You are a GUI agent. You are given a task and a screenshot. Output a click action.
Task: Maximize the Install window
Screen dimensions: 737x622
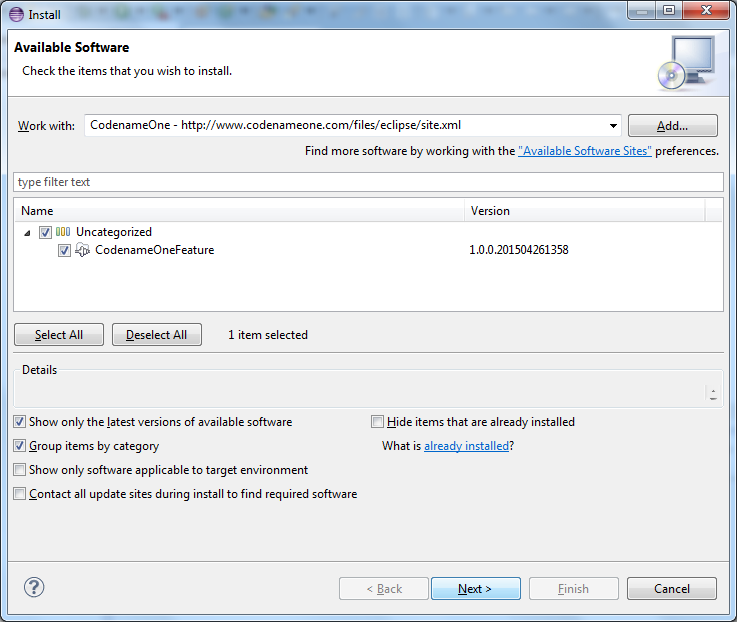[669, 10]
